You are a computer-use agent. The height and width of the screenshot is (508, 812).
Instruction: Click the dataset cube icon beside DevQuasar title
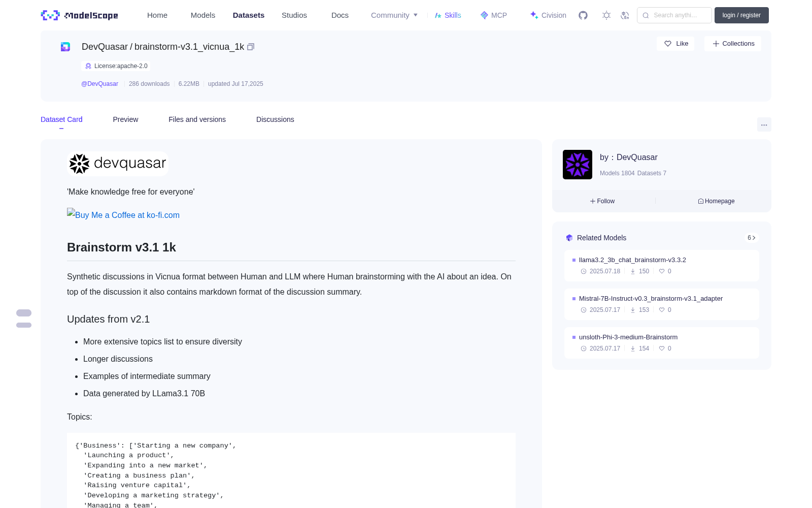coord(65,47)
